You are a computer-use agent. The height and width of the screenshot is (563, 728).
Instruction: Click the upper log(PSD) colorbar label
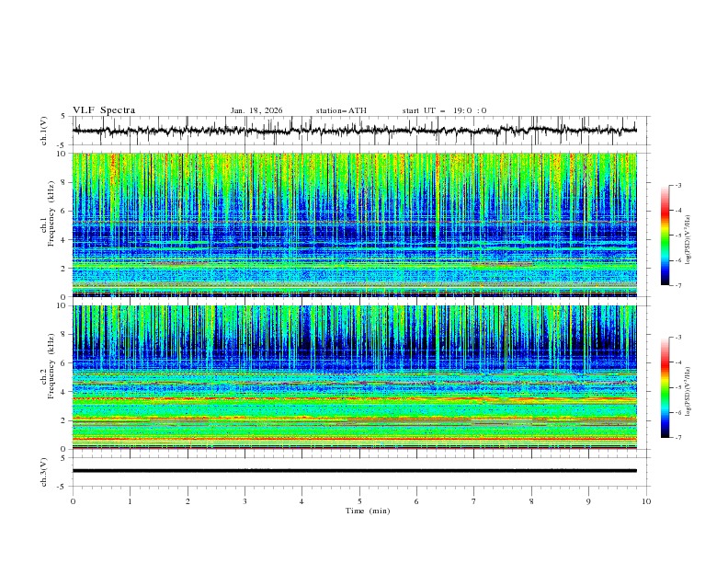[688, 240]
